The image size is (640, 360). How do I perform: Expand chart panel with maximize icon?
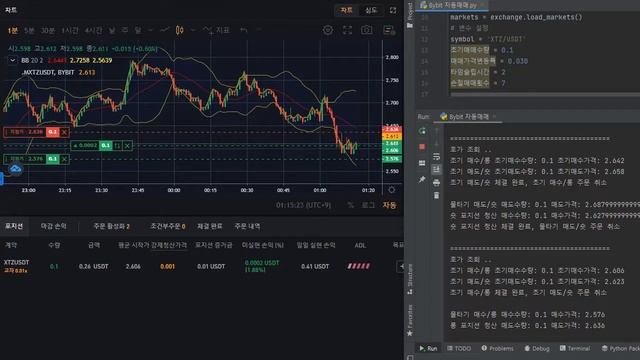[393, 10]
